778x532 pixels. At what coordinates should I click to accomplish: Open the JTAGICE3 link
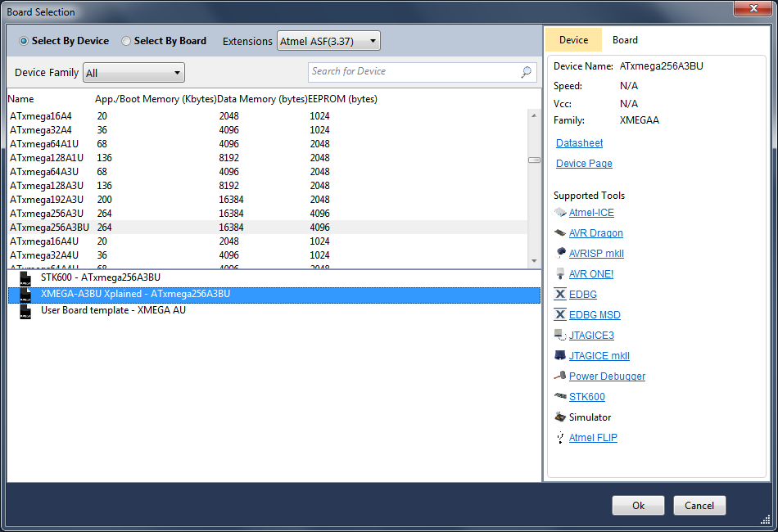[x=591, y=336]
